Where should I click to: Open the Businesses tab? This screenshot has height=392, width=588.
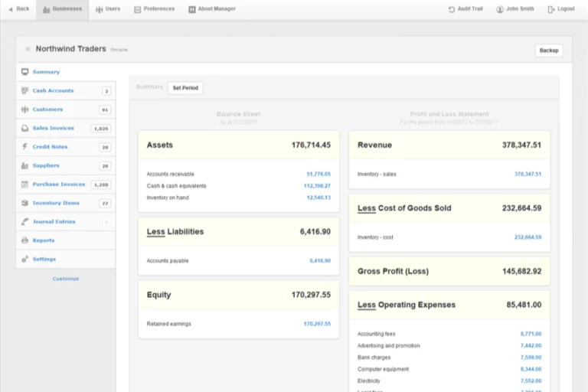tap(62, 9)
